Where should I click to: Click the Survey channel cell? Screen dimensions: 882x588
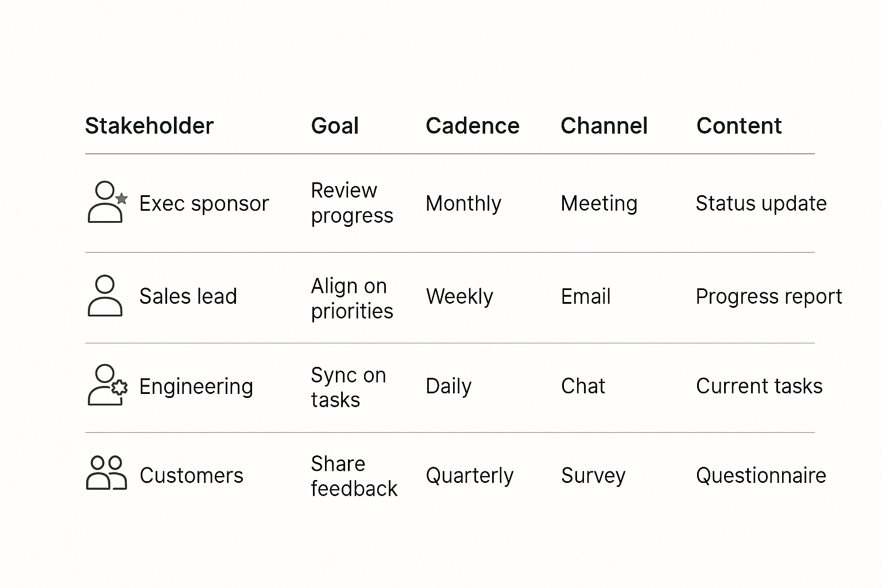593,475
